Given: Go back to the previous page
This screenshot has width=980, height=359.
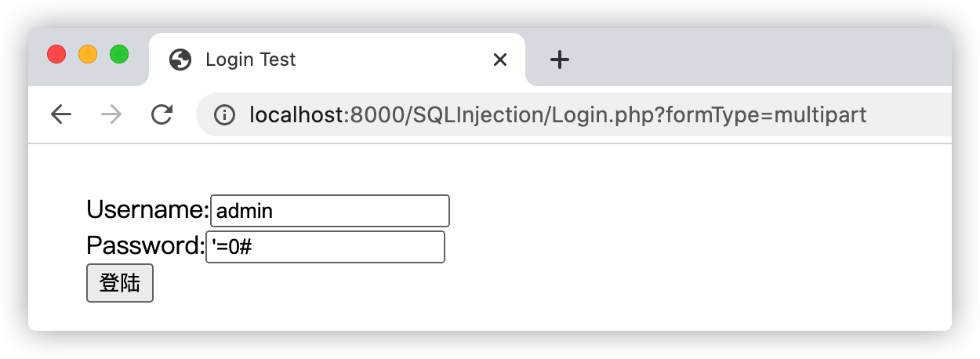Looking at the screenshot, I should (61, 115).
